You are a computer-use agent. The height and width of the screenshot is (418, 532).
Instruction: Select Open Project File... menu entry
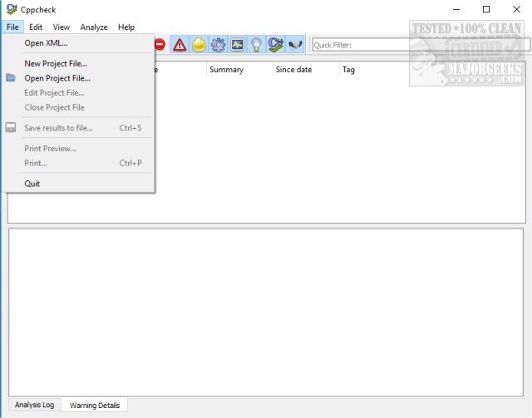79,78
